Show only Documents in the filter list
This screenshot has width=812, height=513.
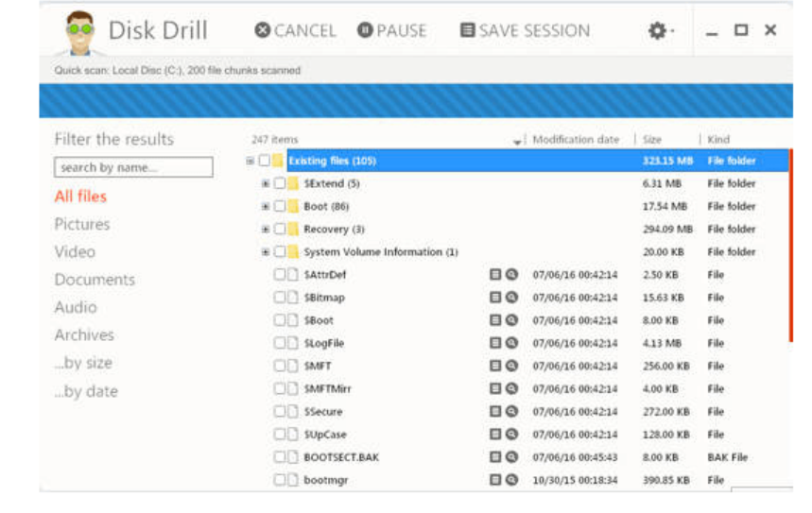(95, 280)
